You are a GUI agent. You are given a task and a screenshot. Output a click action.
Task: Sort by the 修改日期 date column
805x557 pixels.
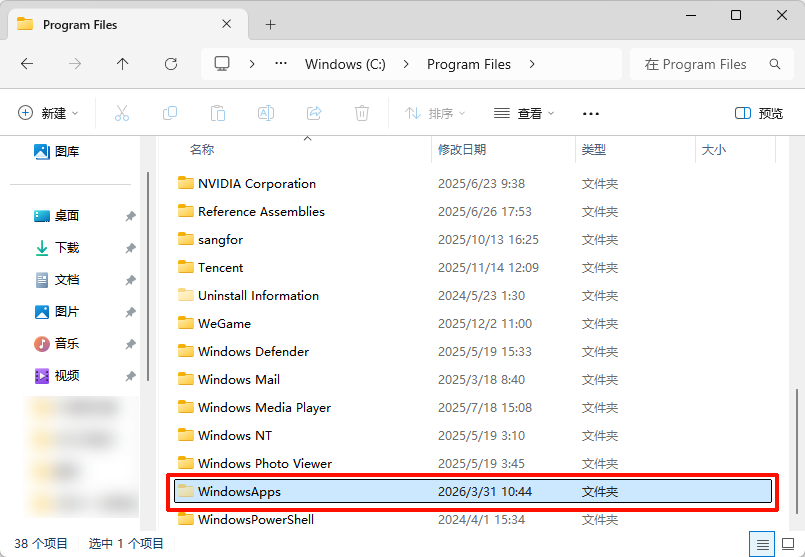coord(462,149)
